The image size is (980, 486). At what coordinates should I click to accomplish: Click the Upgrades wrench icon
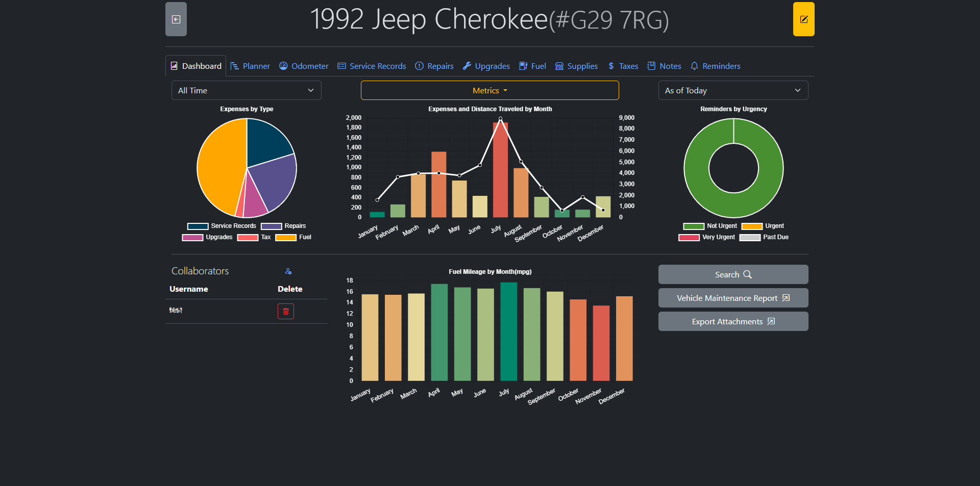click(x=467, y=66)
